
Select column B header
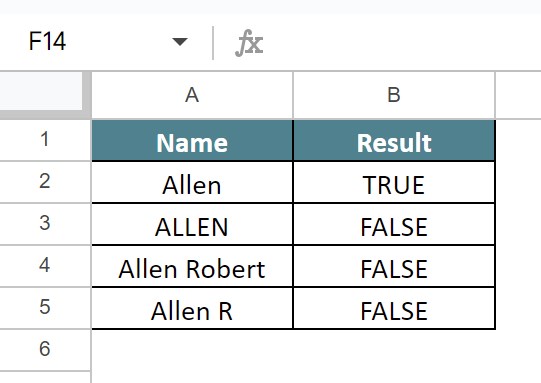394,95
